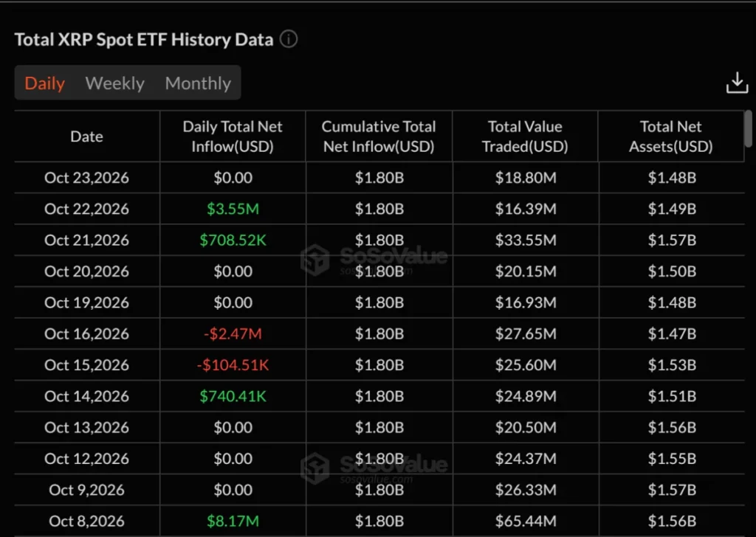This screenshot has height=537, width=756.
Task: Select the Oct 12,2026 date cell
Action: pos(87,459)
